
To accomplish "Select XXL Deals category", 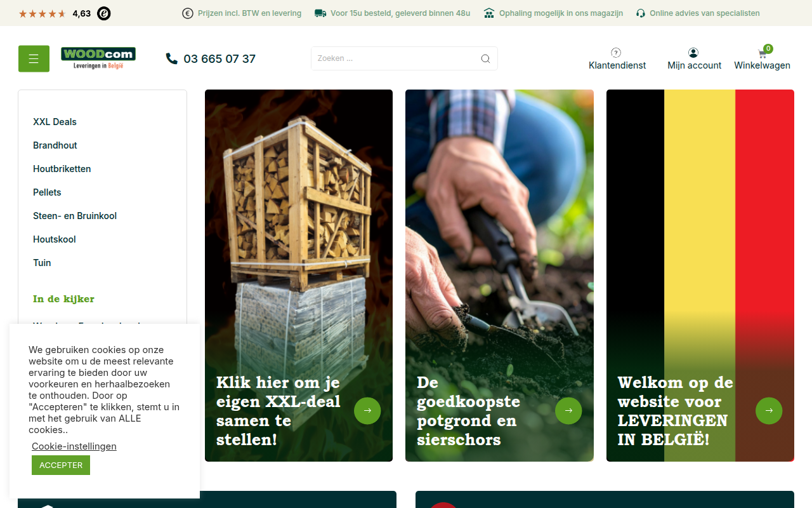I will pos(55,122).
